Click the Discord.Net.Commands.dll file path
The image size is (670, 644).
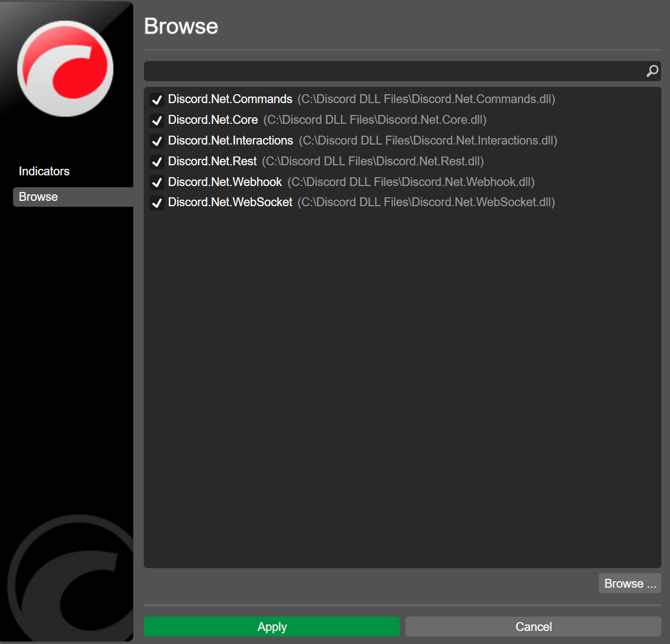point(427,99)
